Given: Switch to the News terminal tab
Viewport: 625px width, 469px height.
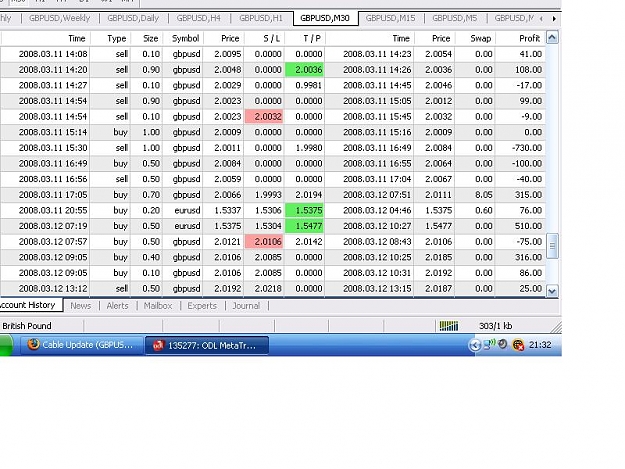Looking at the screenshot, I should point(81,306).
